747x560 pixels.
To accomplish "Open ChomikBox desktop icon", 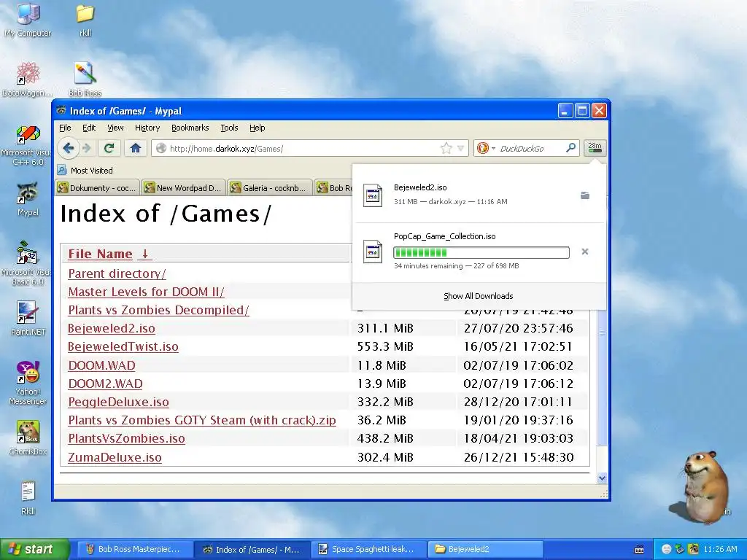I will click(x=28, y=438).
